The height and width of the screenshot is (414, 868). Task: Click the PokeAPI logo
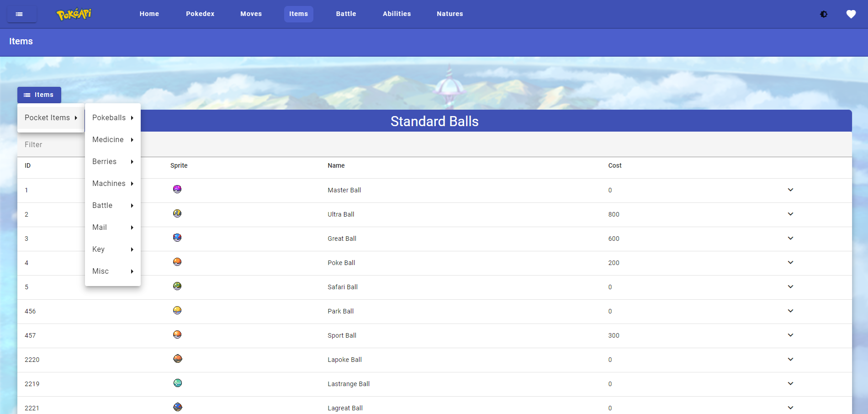coord(74,14)
